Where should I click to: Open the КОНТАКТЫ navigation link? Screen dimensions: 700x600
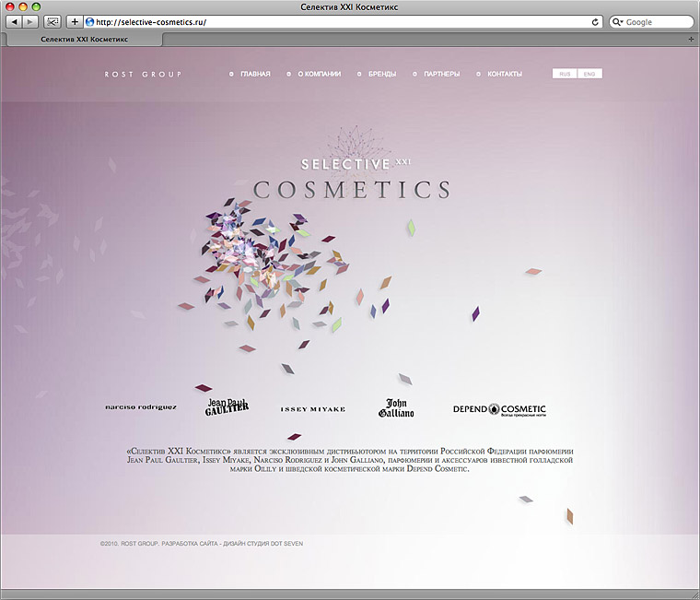click(504, 74)
